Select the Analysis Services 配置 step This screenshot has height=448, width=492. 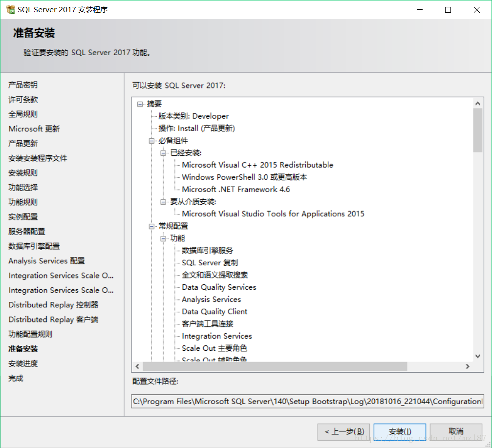(46, 261)
